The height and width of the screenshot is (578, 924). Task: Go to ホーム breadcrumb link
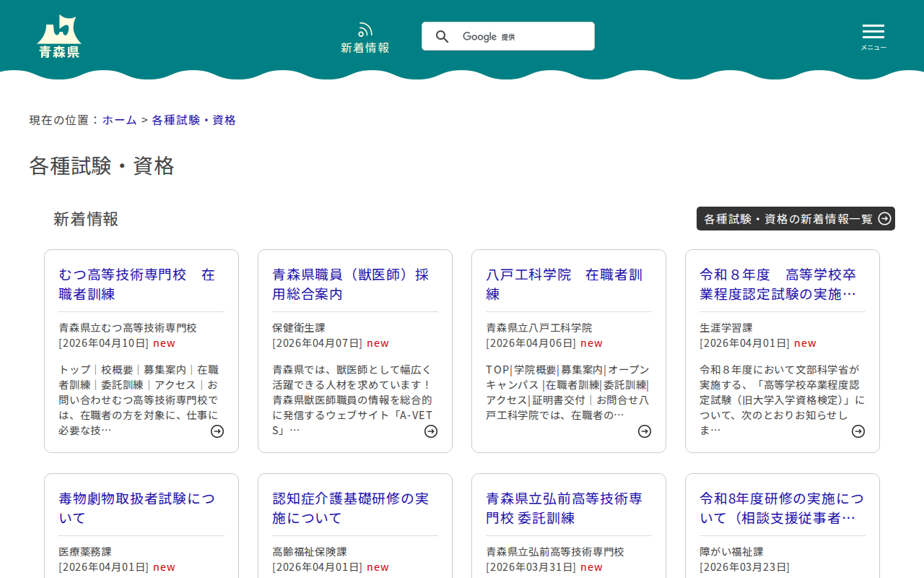pos(119,120)
